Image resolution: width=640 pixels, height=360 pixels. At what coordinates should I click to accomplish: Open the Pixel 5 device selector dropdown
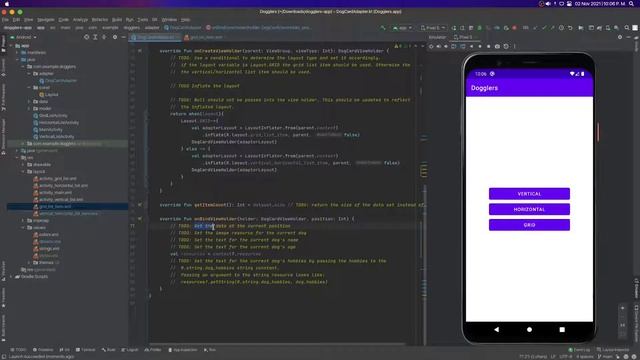(433, 28)
